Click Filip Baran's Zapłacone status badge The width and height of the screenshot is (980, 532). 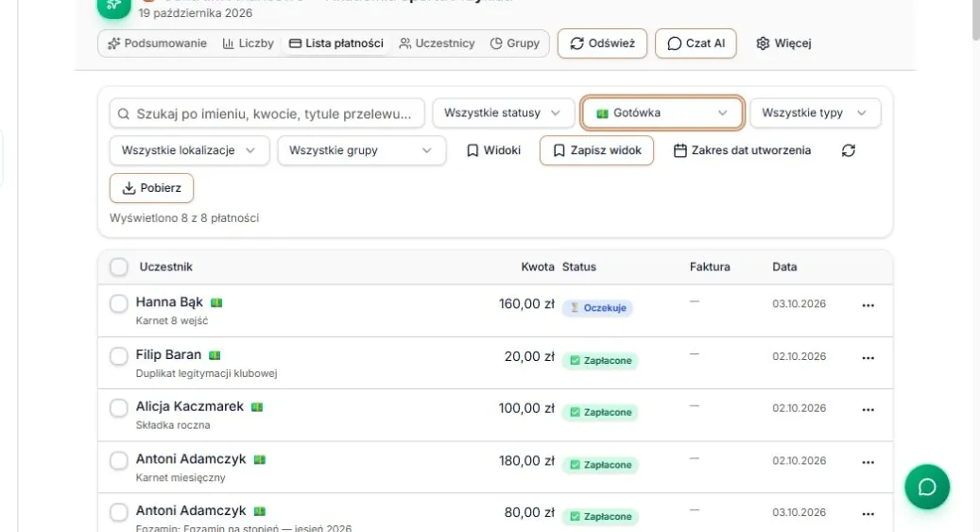600,361
